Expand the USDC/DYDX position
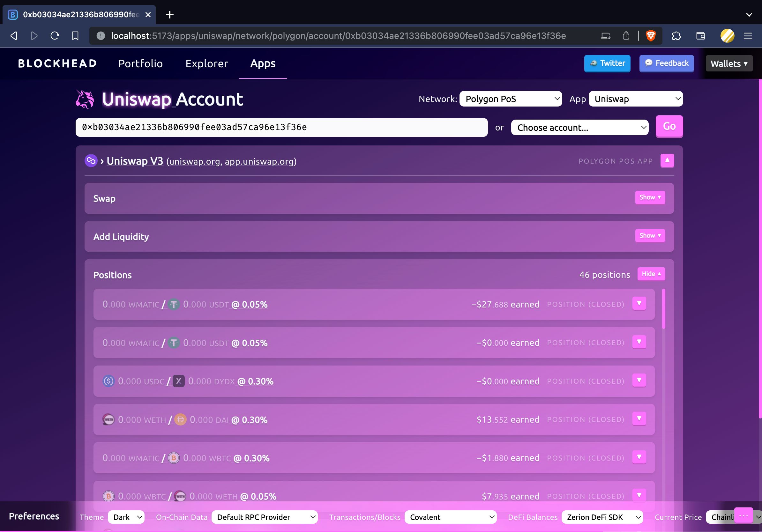The width and height of the screenshot is (762, 532). [639, 381]
